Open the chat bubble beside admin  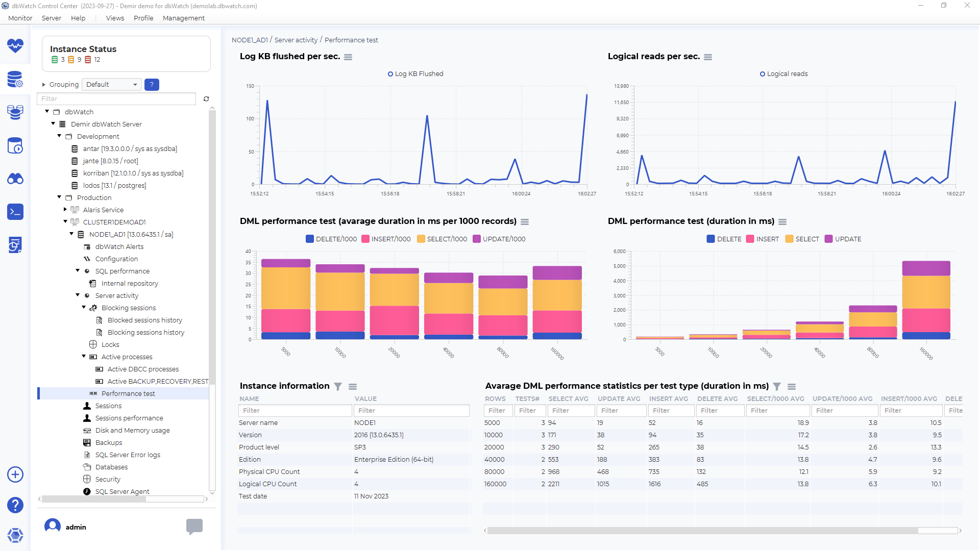click(x=194, y=527)
